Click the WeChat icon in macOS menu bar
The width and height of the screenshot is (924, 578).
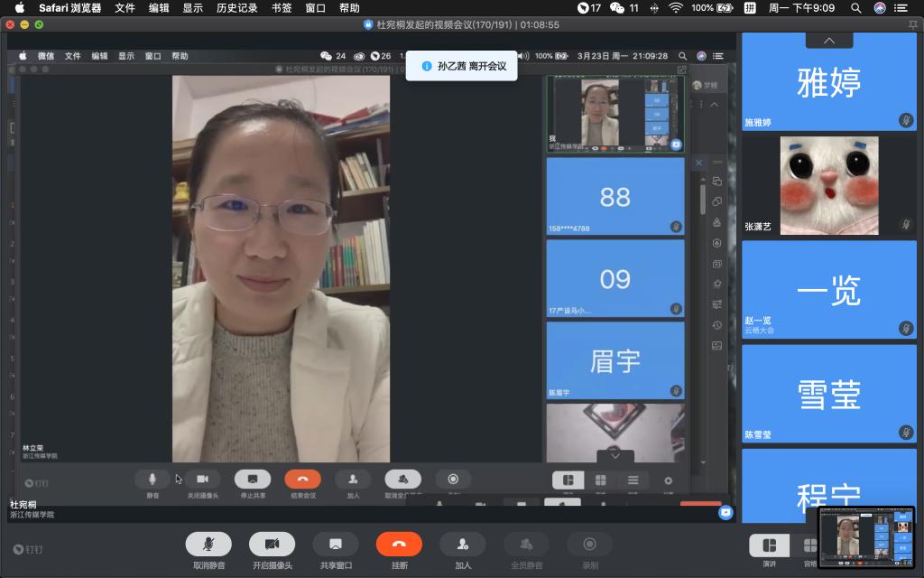[617, 8]
